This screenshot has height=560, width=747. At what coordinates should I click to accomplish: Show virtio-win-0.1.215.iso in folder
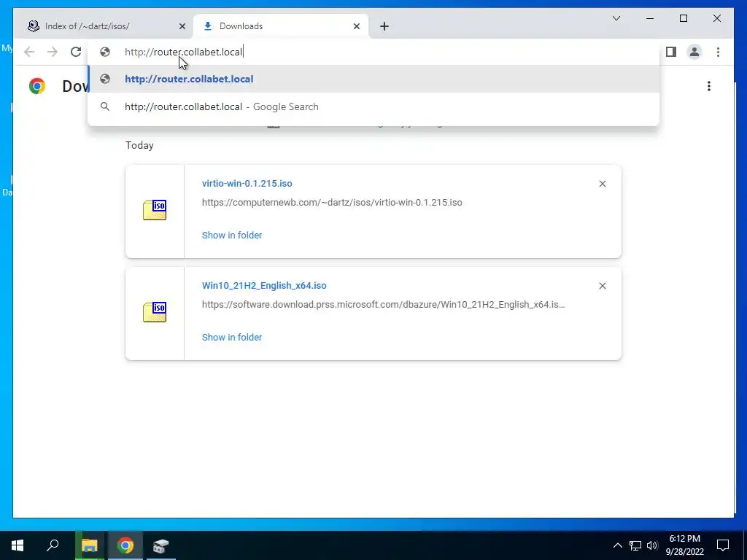click(x=232, y=236)
